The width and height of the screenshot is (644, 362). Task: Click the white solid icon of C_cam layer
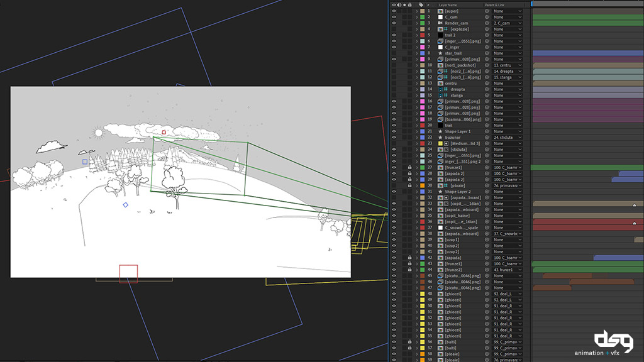click(440, 17)
